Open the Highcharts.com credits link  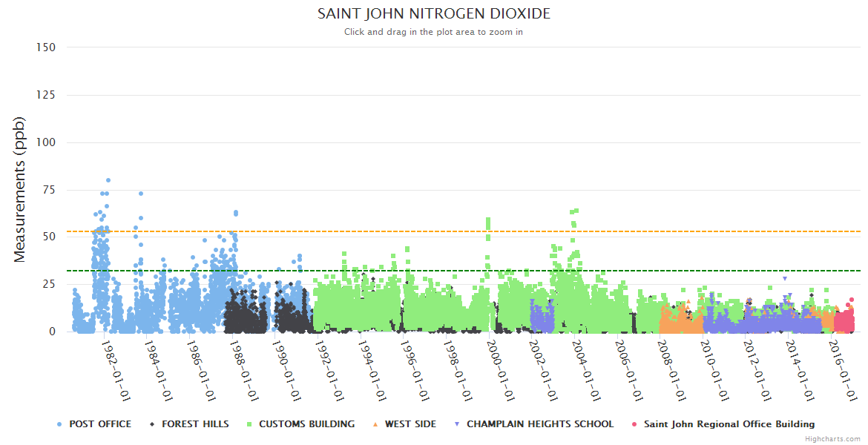(832, 439)
